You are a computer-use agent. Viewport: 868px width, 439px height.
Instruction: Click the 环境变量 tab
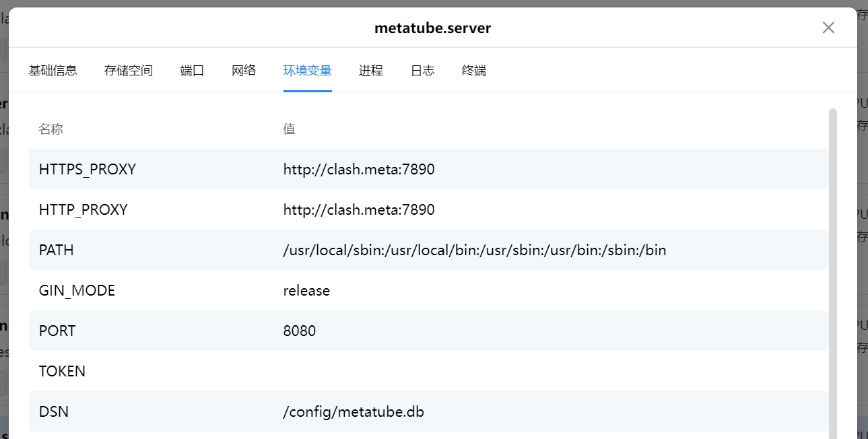[307, 71]
